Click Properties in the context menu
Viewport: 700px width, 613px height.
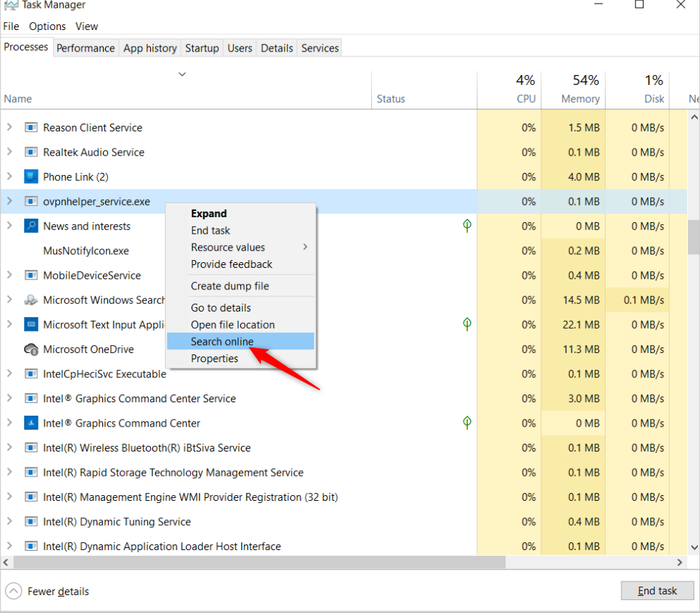[x=241, y=358]
